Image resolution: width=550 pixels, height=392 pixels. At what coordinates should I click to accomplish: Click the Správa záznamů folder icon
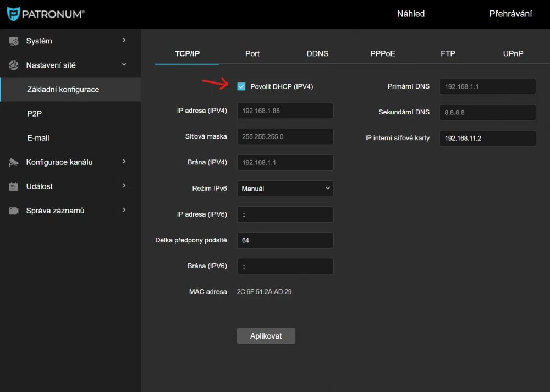[x=14, y=211]
